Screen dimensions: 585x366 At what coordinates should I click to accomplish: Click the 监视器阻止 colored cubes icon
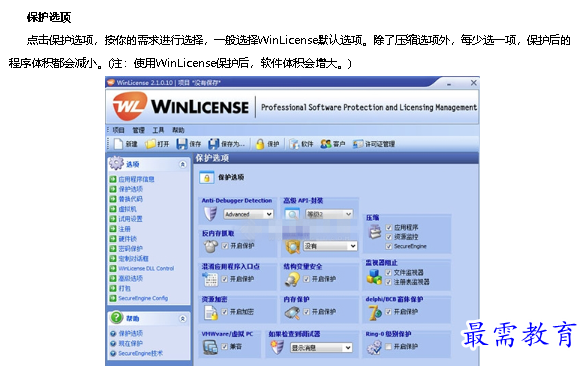point(374,276)
